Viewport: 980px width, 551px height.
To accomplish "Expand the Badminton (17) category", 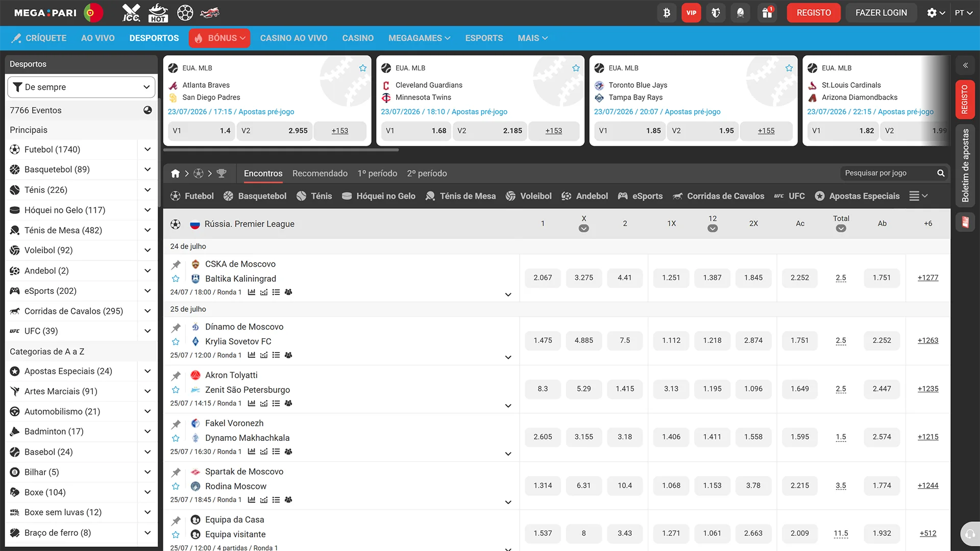I will coord(148,432).
